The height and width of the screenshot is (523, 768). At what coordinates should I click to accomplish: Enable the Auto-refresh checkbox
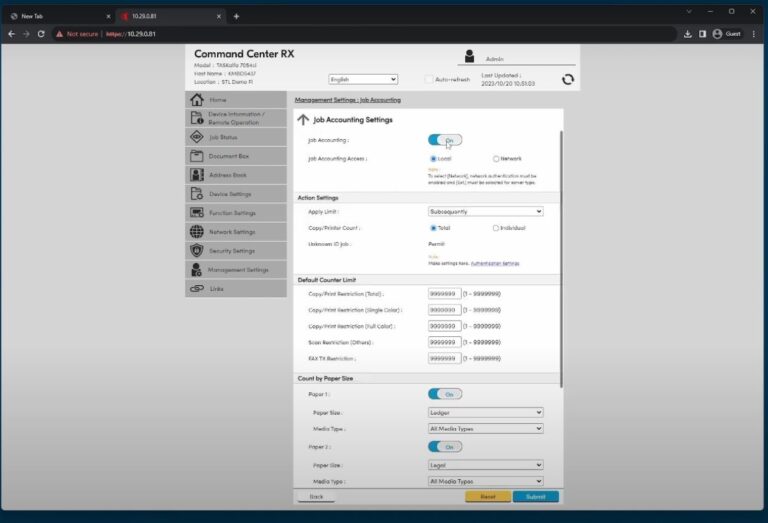coord(429,79)
